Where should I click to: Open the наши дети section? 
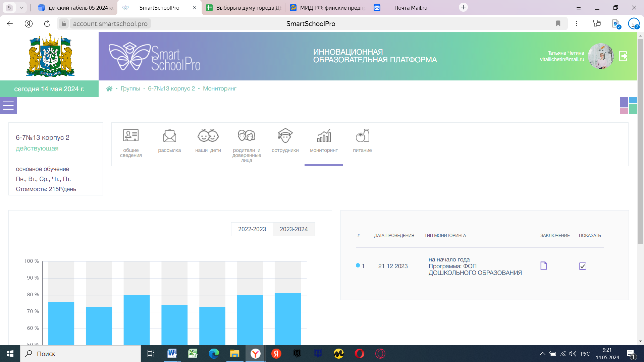coord(208,136)
